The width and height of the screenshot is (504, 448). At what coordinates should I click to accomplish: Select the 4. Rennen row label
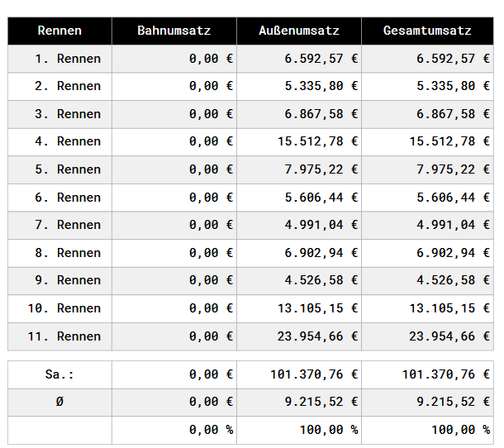68,141
